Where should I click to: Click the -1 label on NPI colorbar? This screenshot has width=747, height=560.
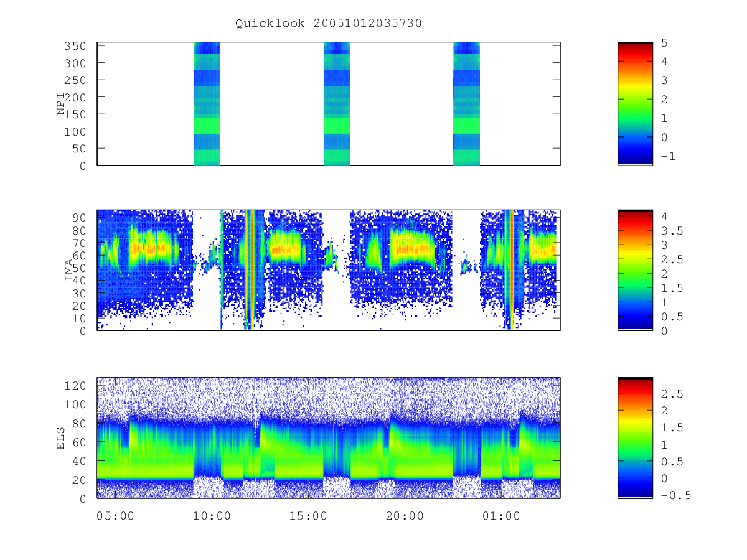(x=667, y=156)
